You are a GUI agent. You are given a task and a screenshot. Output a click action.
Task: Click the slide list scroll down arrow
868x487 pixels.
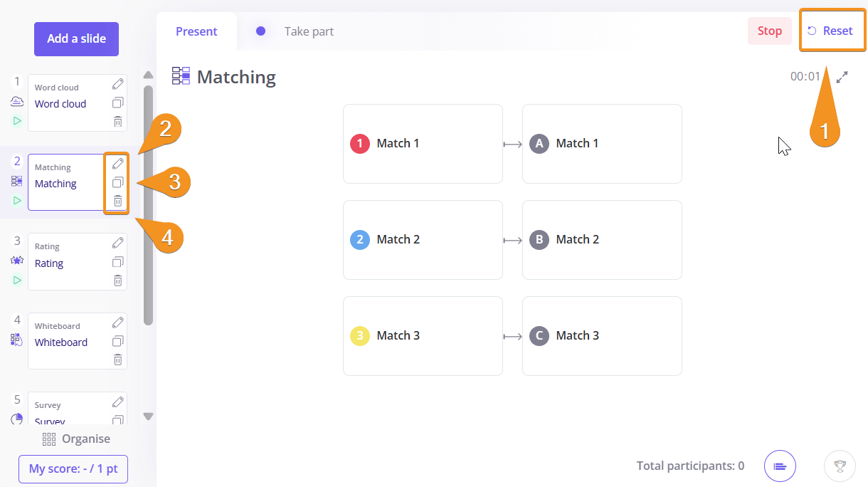(148, 417)
